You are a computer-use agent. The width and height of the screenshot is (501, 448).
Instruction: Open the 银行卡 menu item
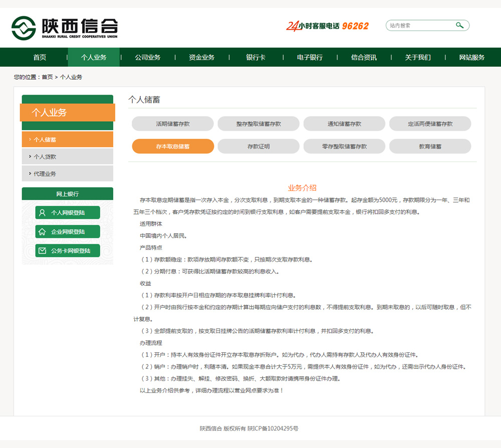256,58
